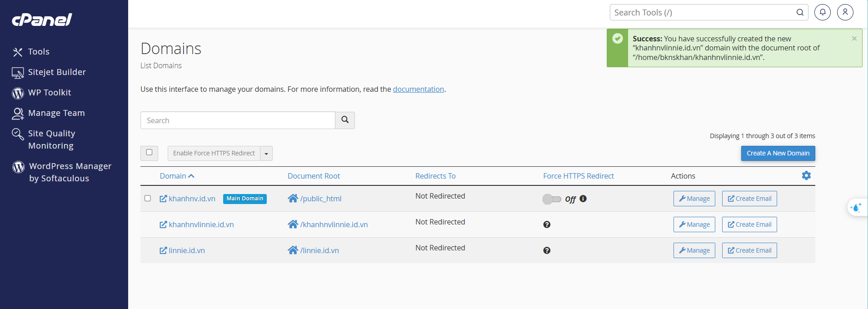Toggle Force HTTPS Redirect for khanhnv.id.vn
868x309 pixels.
[552, 199]
